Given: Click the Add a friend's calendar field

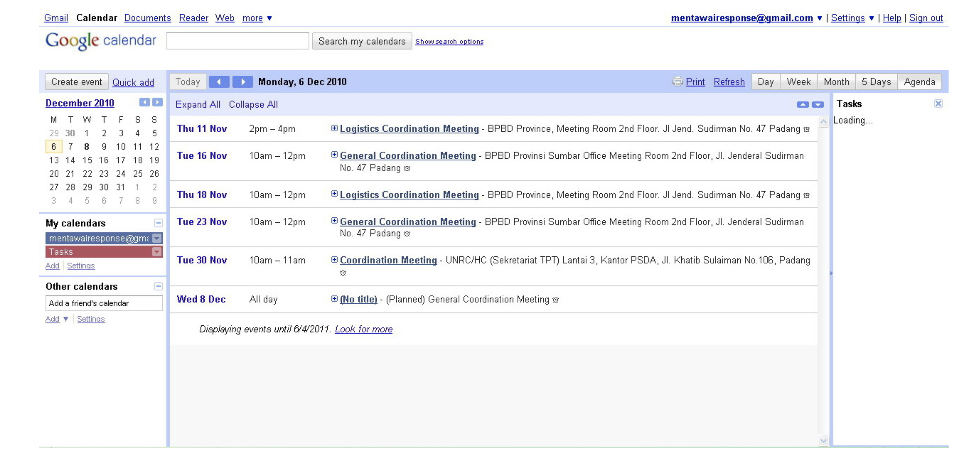Looking at the screenshot, I should (x=104, y=303).
